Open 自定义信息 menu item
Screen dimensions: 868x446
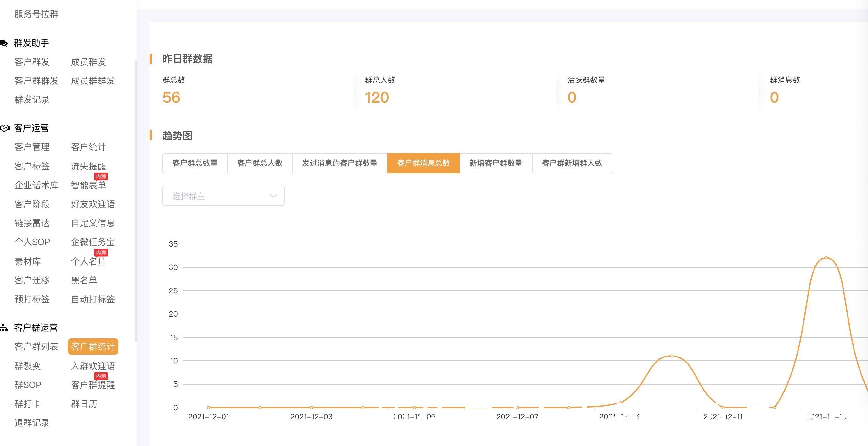(93, 223)
